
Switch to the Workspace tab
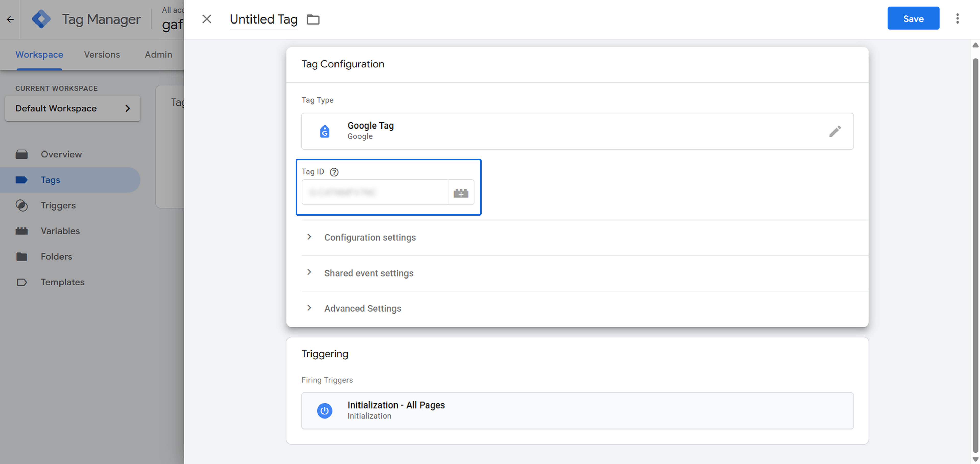39,54
